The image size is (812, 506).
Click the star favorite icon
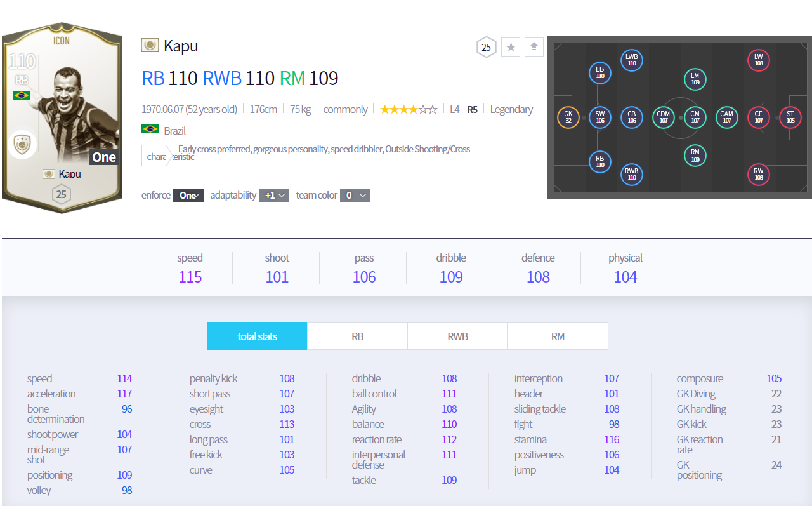511,47
